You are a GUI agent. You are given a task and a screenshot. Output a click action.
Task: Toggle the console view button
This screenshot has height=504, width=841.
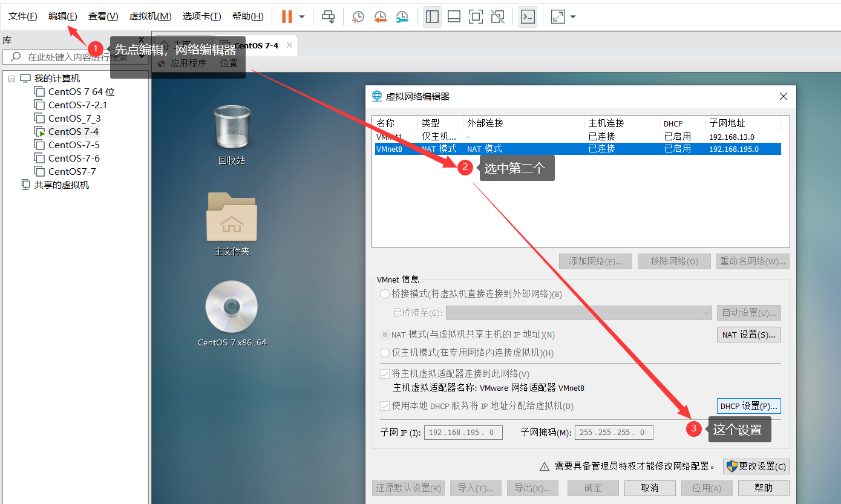[x=528, y=17]
